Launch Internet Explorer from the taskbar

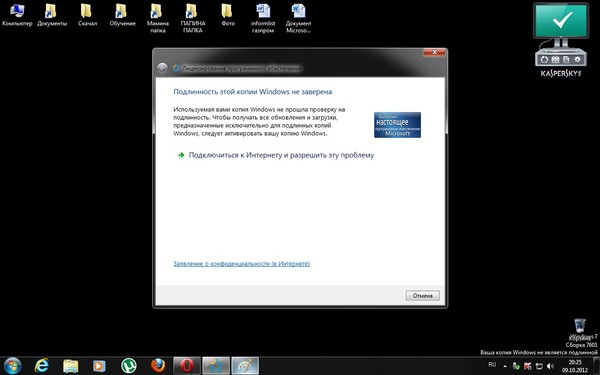tap(41, 366)
